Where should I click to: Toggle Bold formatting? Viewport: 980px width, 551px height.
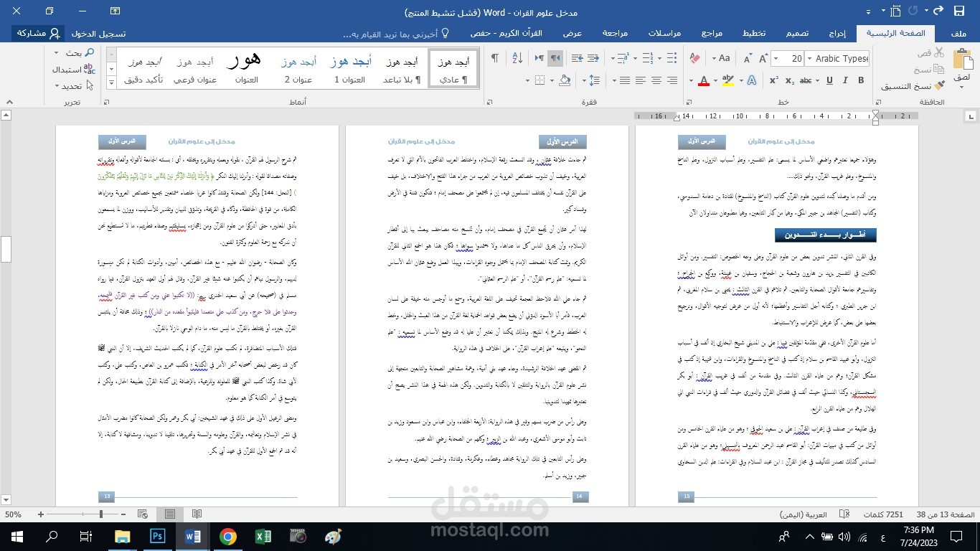pos(861,80)
